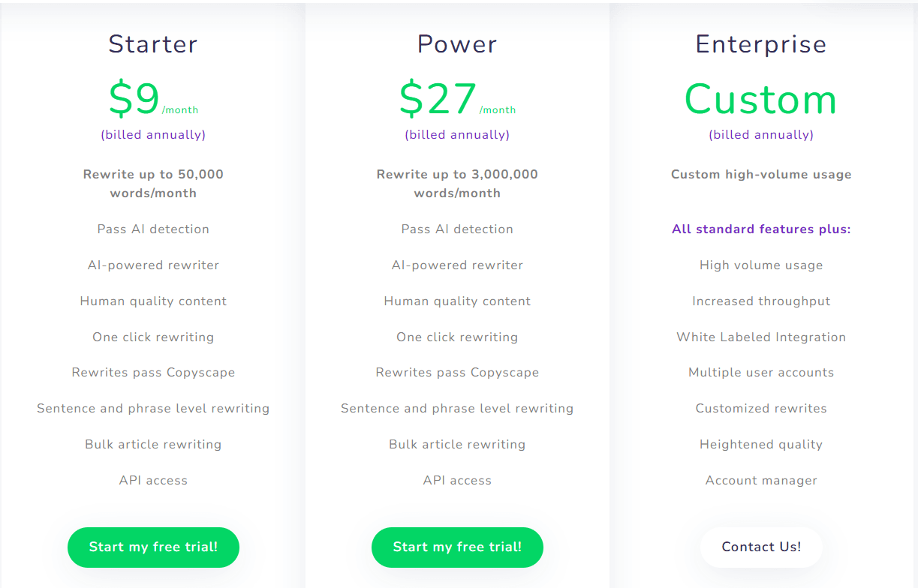This screenshot has height=588, width=918.
Task: Click the $27 per month price
Action: [438, 100]
